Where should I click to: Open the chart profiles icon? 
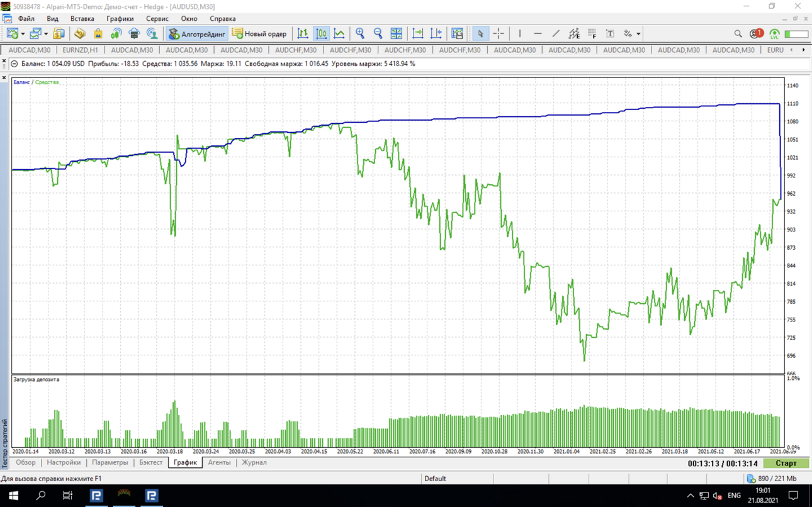pyautogui.click(x=36, y=33)
